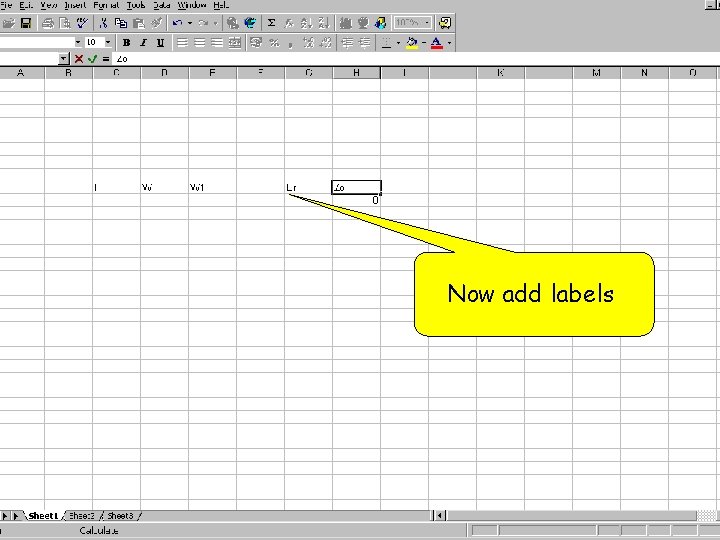Toggle Italic formatting

tap(143, 43)
